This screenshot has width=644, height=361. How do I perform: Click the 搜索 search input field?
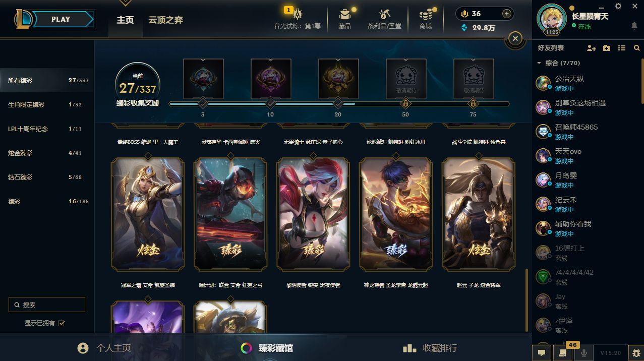coord(47,305)
